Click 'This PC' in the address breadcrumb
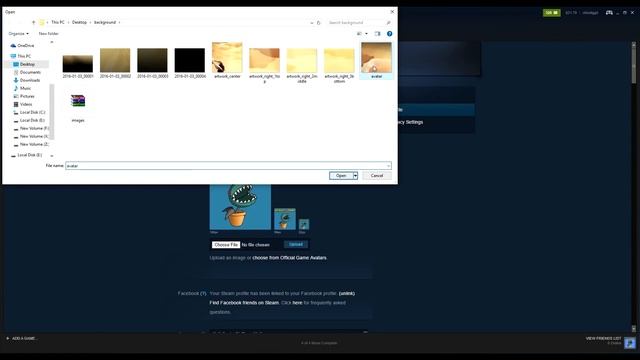The width and height of the screenshot is (640, 360). pyautogui.click(x=58, y=22)
